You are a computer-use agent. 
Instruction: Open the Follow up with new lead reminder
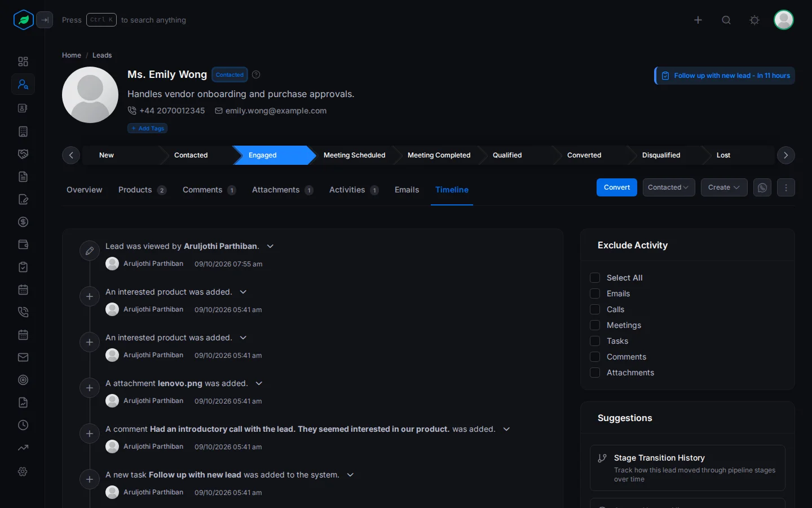[x=725, y=76]
